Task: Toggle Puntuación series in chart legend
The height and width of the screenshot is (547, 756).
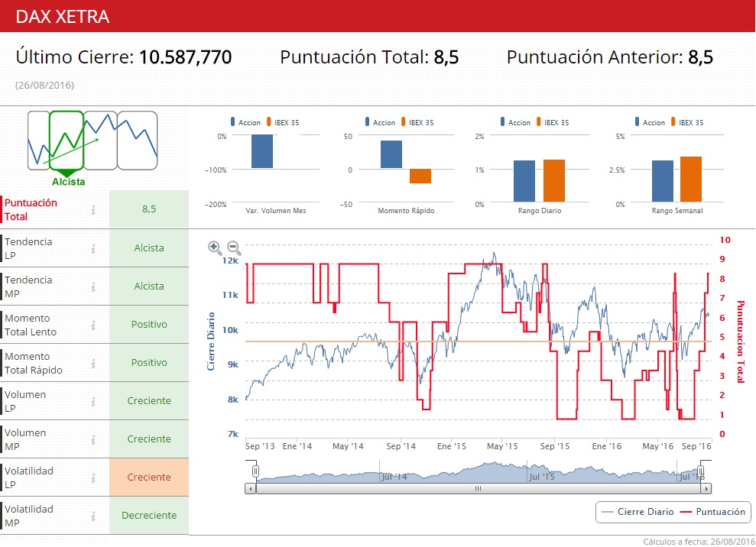Action: click(x=712, y=512)
